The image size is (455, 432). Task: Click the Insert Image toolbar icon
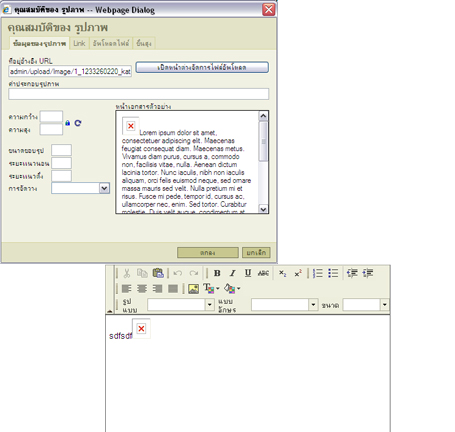193,289
